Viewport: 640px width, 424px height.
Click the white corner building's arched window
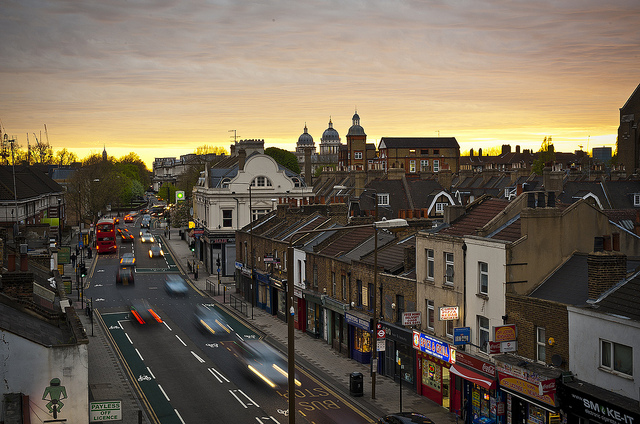(x=261, y=182)
